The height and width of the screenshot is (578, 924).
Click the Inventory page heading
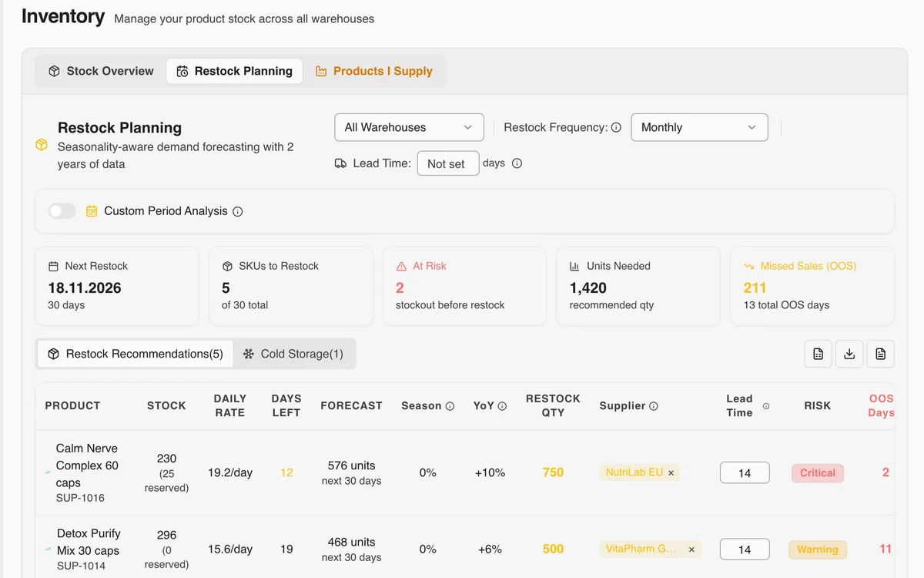(63, 16)
